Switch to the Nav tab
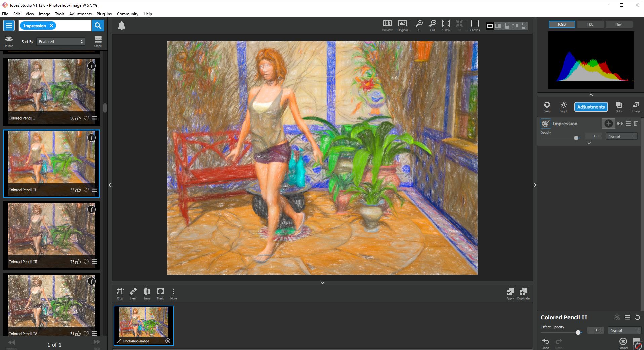The width and height of the screenshot is (644, 350). point(618,24)
